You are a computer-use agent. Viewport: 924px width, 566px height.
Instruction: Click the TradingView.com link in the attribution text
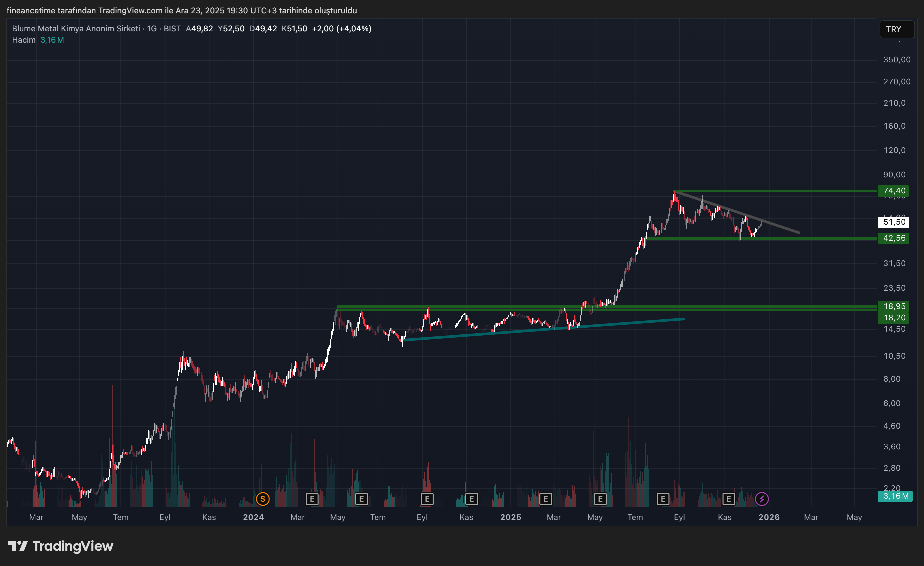130,10
